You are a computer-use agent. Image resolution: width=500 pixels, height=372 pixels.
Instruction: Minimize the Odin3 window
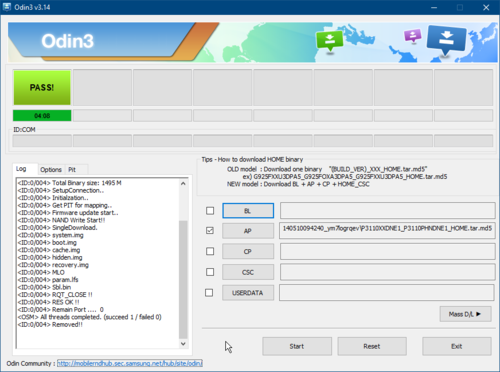tap(434, 7)
